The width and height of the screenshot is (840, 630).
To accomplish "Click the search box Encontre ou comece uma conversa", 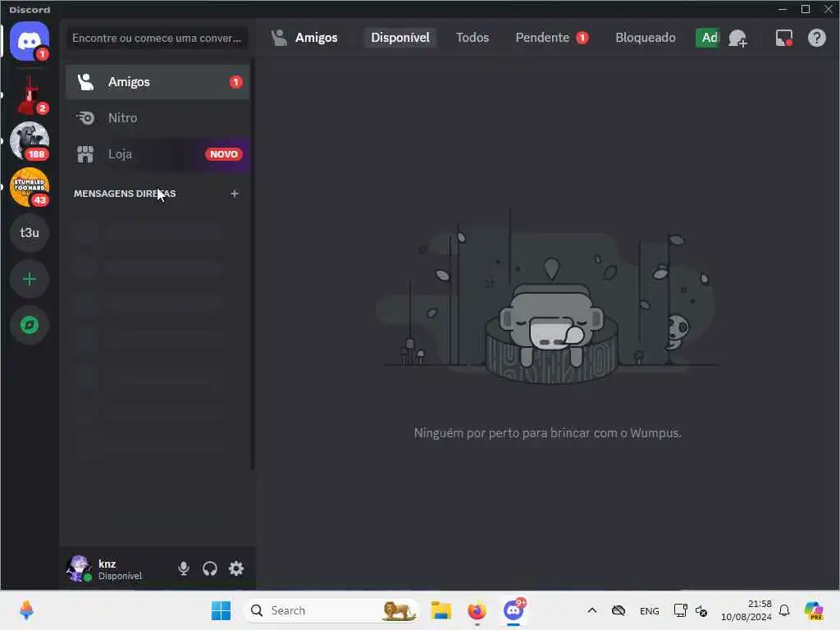I will click(x=157, y=38).
